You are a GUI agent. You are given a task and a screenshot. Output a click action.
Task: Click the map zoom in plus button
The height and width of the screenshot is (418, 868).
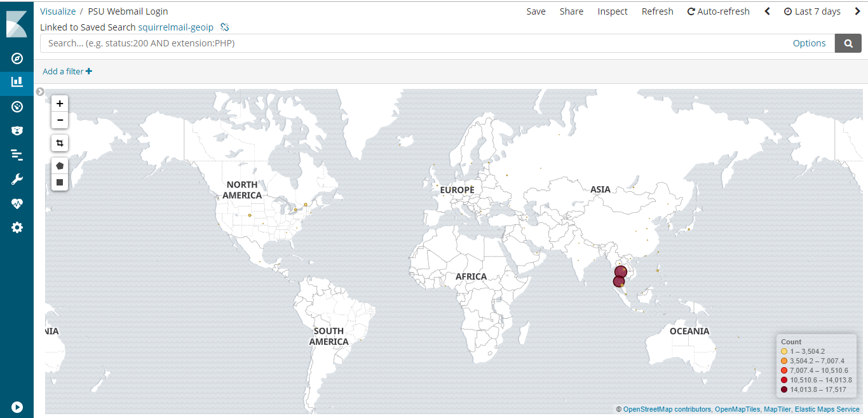click(x=60, y=104)
